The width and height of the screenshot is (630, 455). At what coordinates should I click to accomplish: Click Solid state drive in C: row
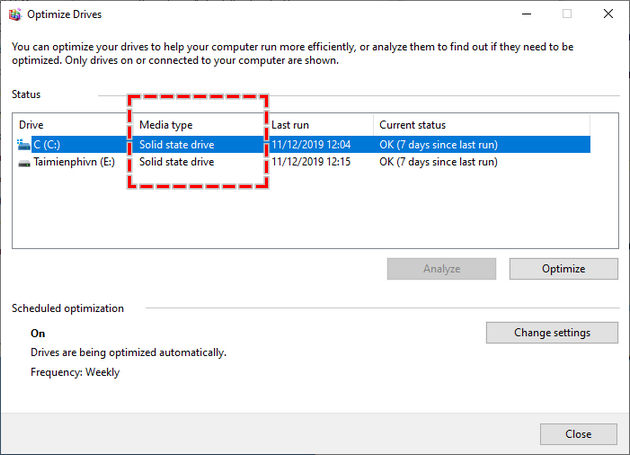(177, 145)
